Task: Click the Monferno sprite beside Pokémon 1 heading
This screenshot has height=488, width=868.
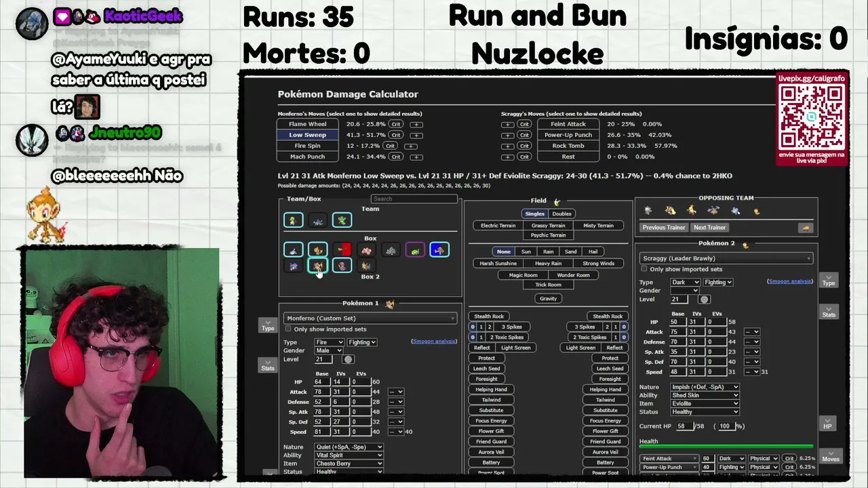Action: 390,304
